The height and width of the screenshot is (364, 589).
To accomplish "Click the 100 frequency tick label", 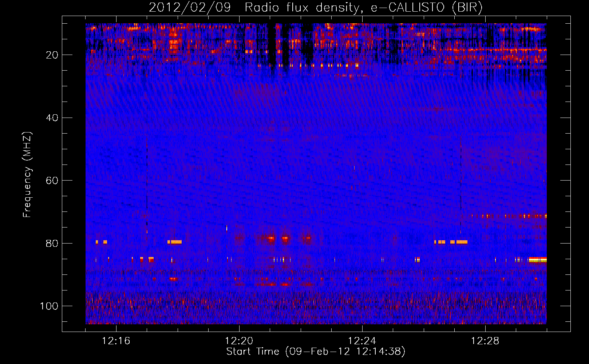I will coord(49,306).
